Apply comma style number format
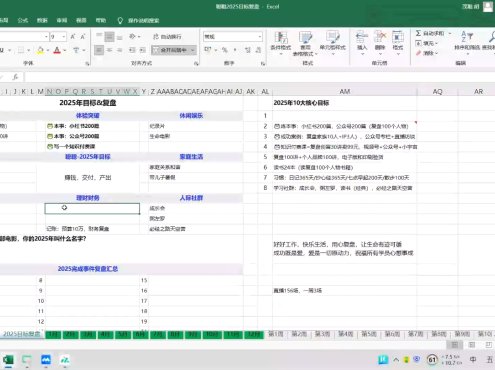The width and height of the screenshot is (495, 370). (x=235, y=50)
